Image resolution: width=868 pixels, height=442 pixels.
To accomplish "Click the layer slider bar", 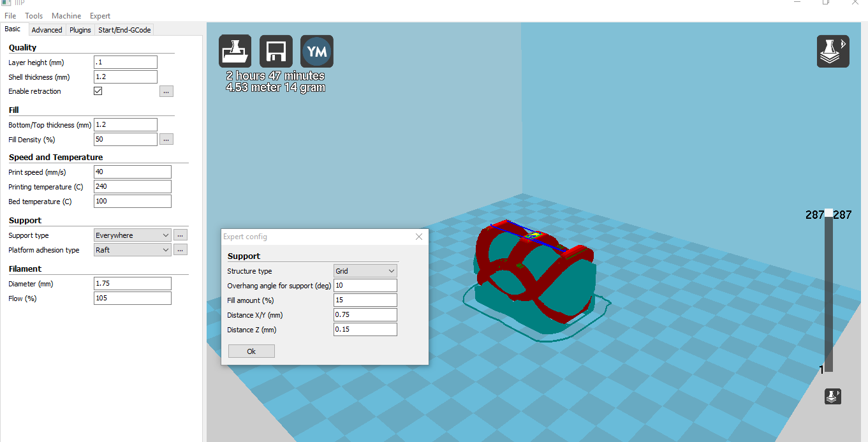I will 828,290.
